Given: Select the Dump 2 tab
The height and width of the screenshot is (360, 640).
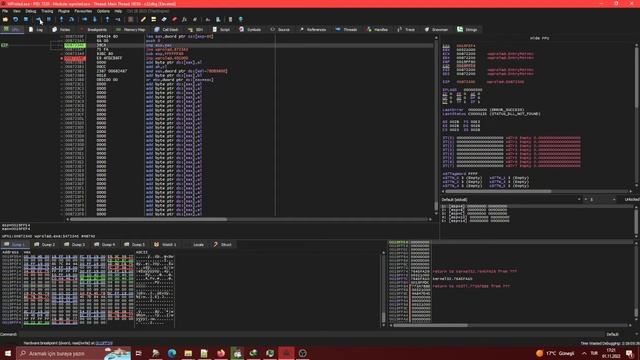Looking at the screenshot, I should pyautogui.click(x=44, y=244).
